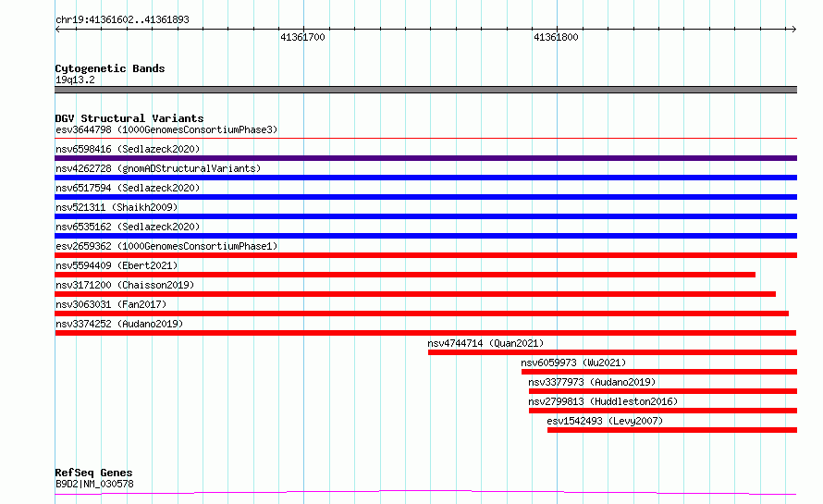Click the 19q13.2 band label
The image size is (823, 504).
coord(75,80)
